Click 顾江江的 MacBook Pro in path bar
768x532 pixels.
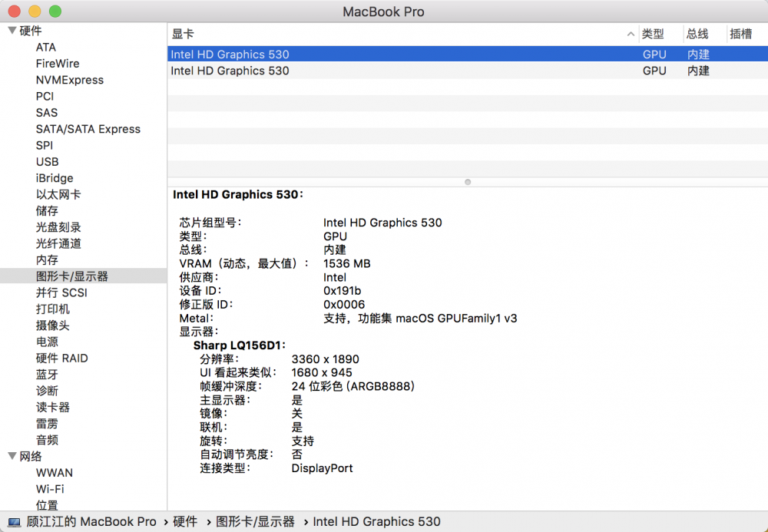point(91,522)
